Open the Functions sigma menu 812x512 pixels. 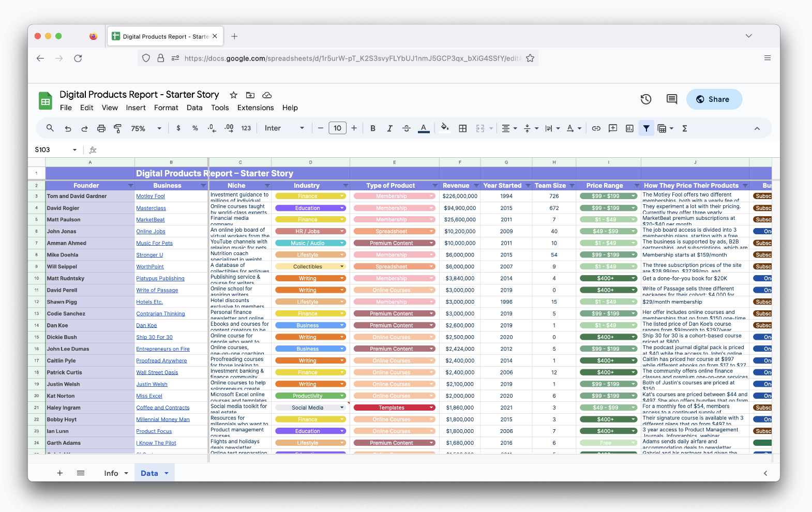pyautogui.click(x=685, y=128)
